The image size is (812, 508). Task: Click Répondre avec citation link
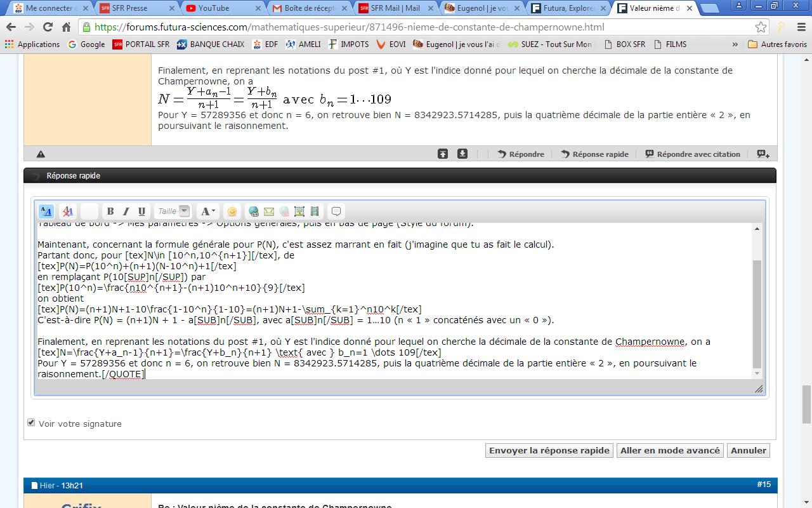[693, 154]
